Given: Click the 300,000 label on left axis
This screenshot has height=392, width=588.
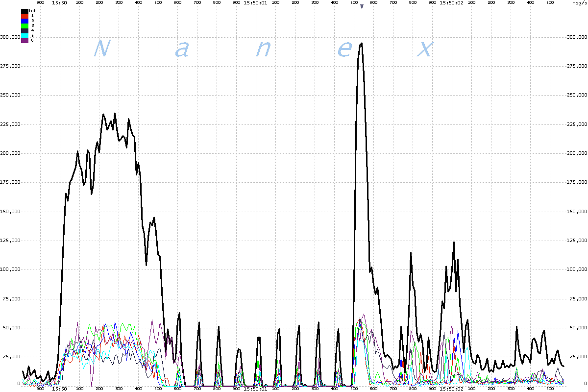Looking at the screenshot, I should click(10, 37).
